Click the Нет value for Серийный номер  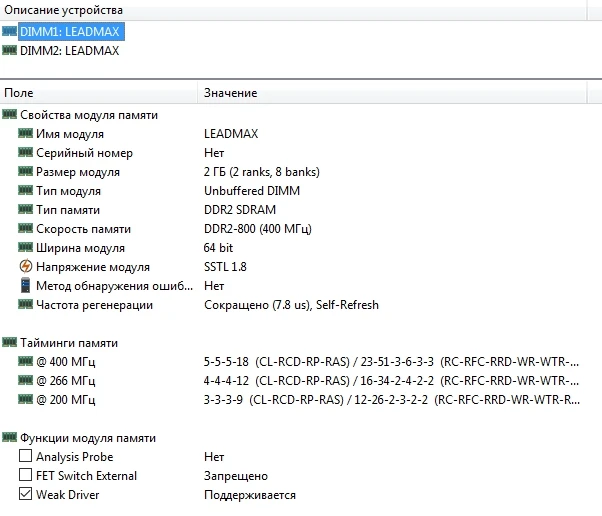[214, 153]
